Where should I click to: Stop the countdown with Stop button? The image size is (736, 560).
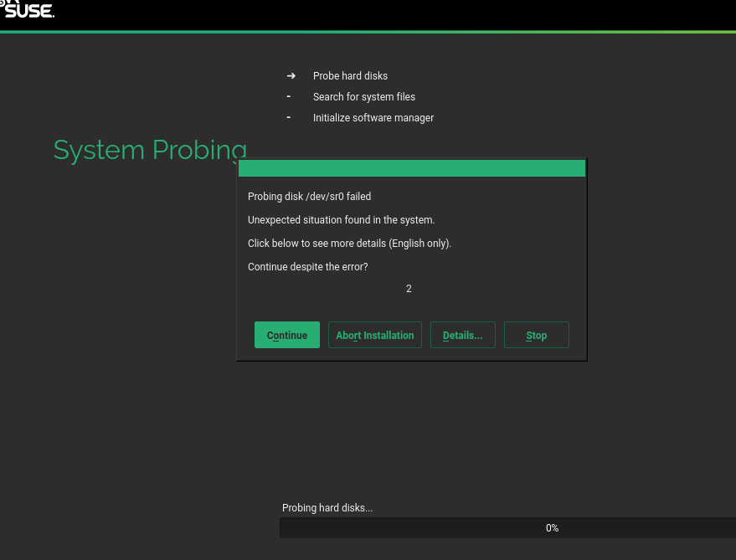536,335
